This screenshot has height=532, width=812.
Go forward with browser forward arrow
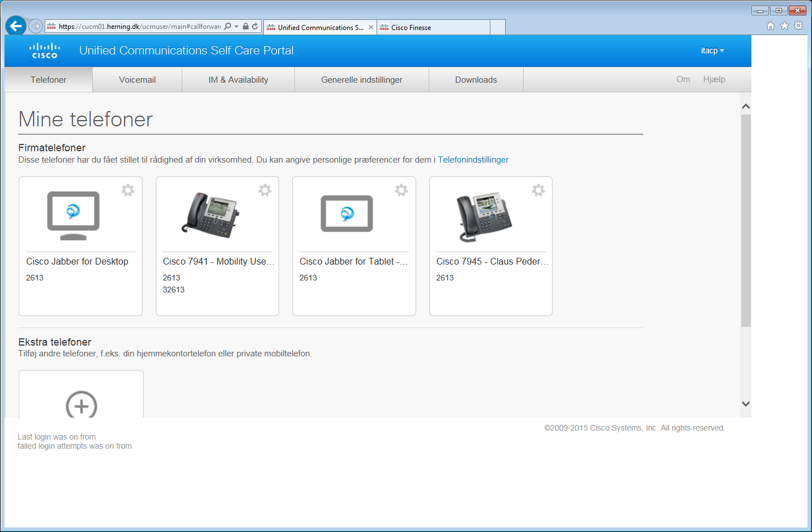click(x=36, y=26)
